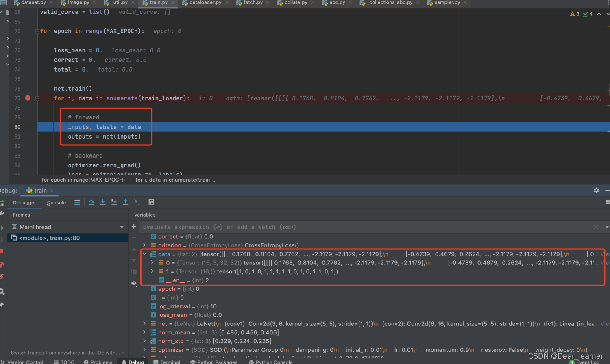This screenshot has width=610, height=364.
Task: Open debug panel settings gear at top right
Action: 596,190
